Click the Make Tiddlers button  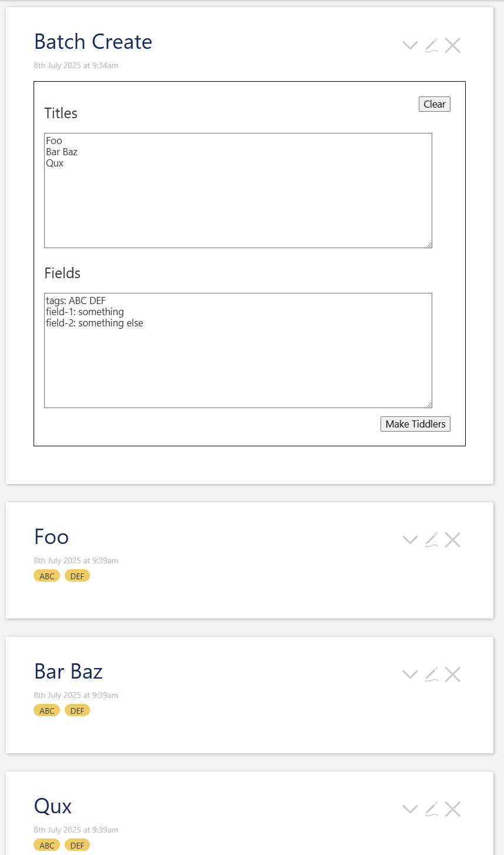pyautogui.click(x=415, y=424)
